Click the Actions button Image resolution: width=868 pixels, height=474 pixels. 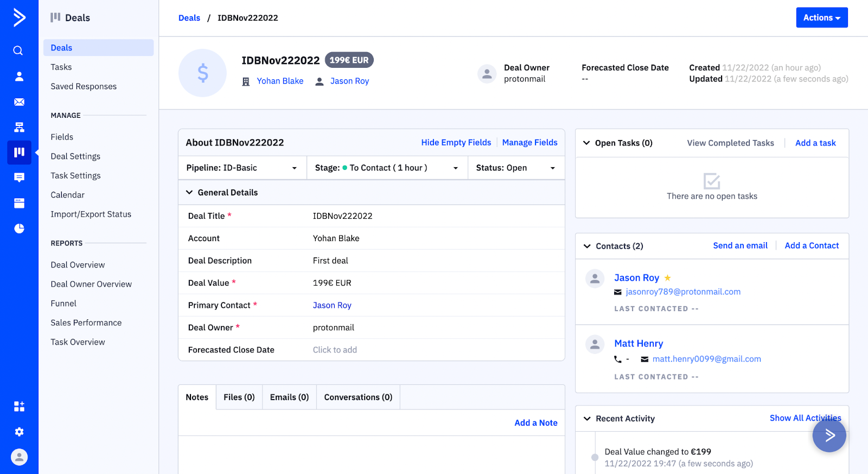[x=821, y=18]
